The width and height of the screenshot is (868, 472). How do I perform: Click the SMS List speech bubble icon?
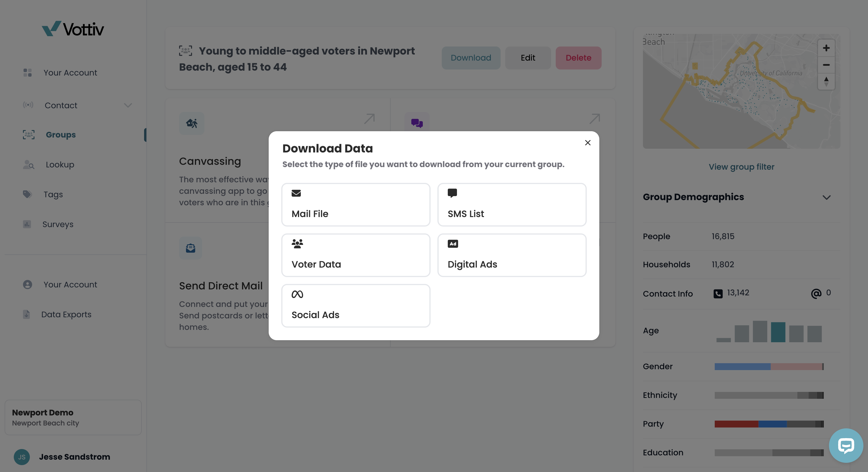point(452,193)
